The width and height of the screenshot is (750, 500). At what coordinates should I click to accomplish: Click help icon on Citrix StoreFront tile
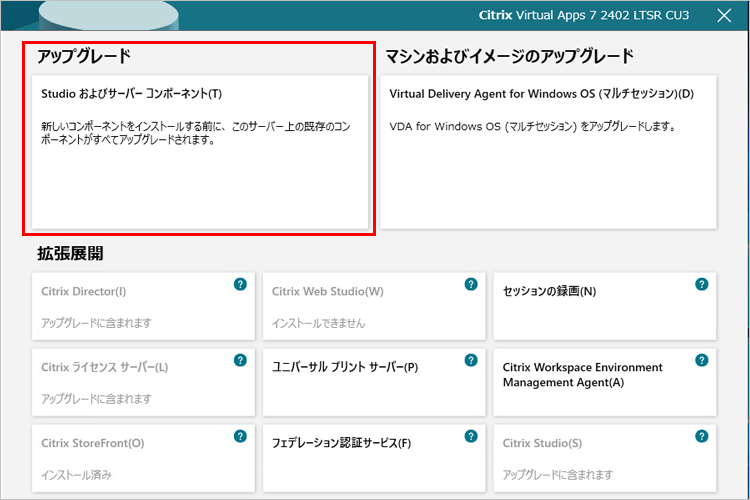(240, 437)
